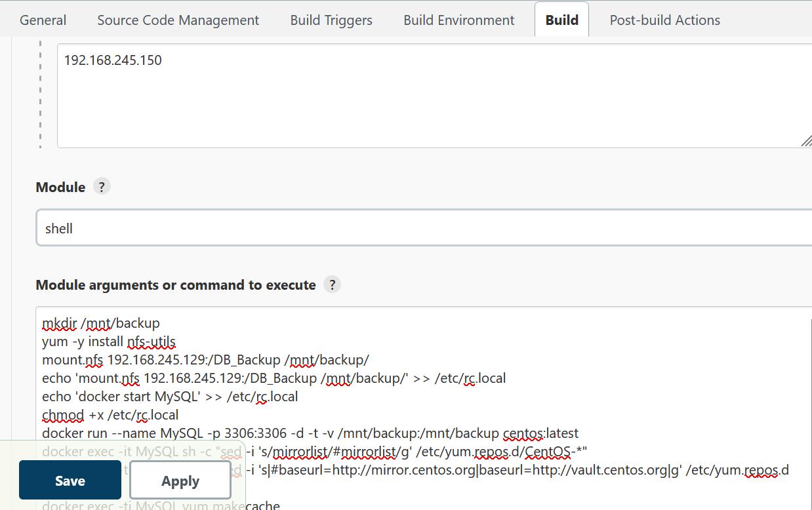This screenshot has width=812, height=510.
Task: Open help for Module field
Action: [101, 187]
